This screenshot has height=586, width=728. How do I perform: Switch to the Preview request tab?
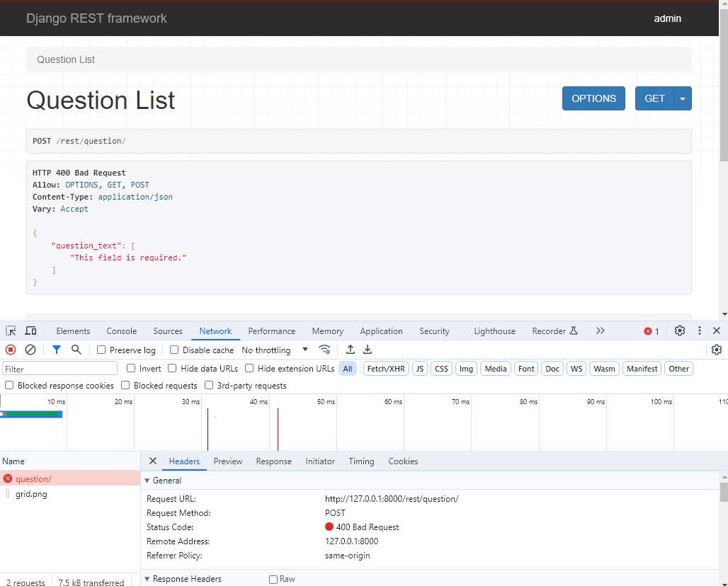pos(228,461)
